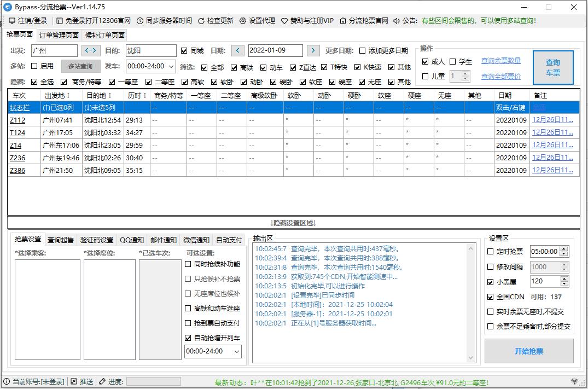This screenshot has height=389, width=588.
Task: Open 查询全部票价 link
Action: (x=500, y=77)
